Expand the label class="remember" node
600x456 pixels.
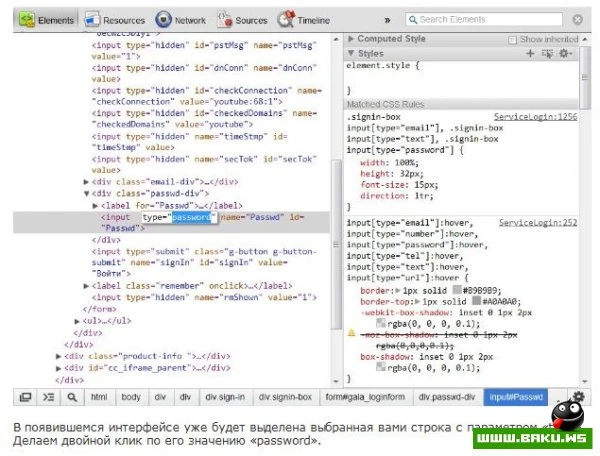click(86, 286)
